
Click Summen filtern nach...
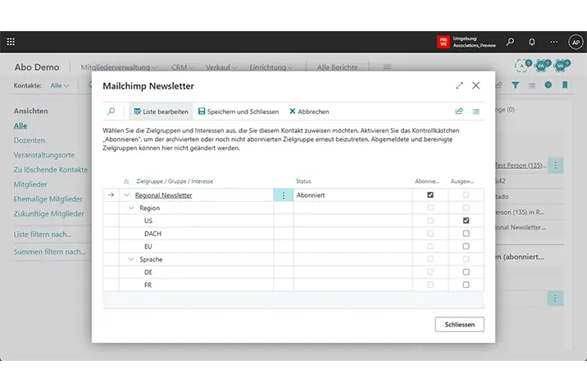point(49,252)
